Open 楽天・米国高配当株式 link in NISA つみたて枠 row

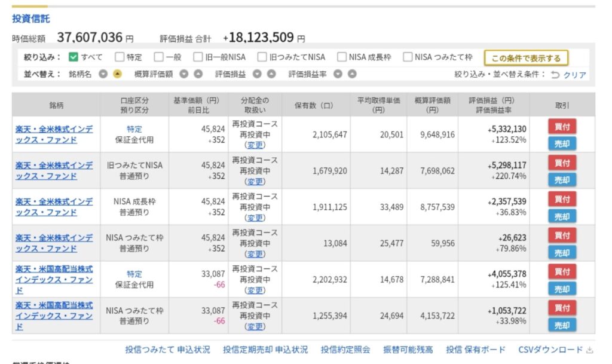point(54,316)
